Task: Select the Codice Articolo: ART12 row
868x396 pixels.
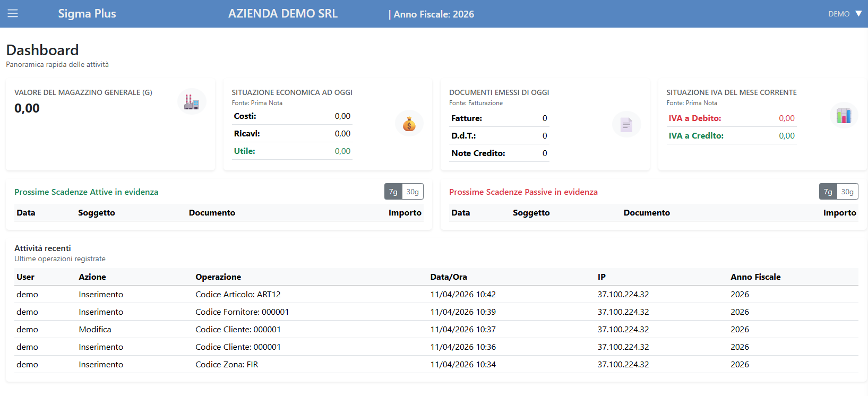Action: [238, 294]
